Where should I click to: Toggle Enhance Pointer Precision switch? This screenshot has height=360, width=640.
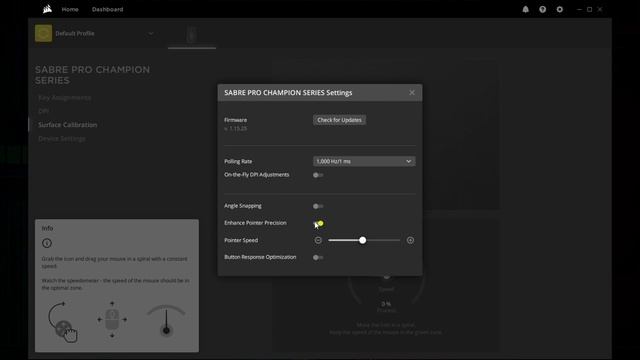(318, 223)
